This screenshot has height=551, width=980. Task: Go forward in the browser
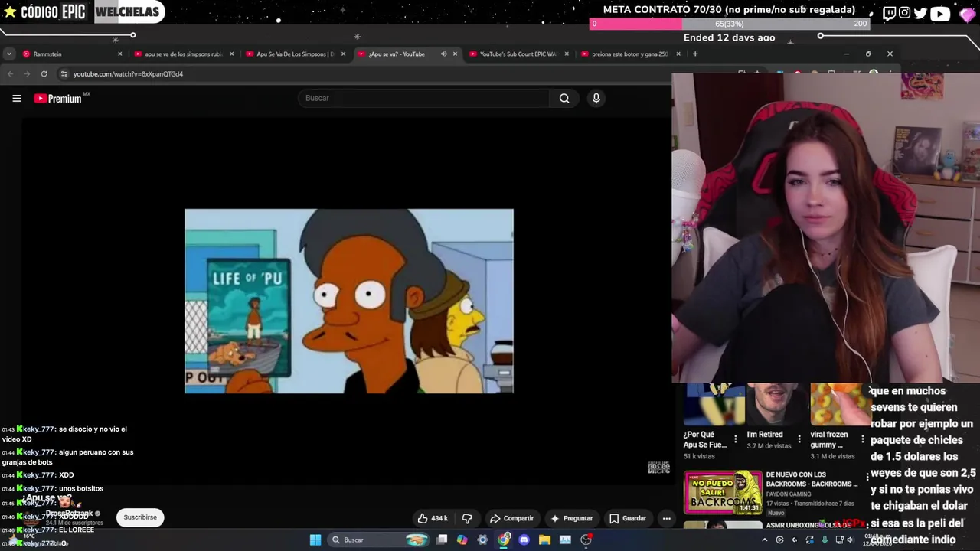[27, 74]
